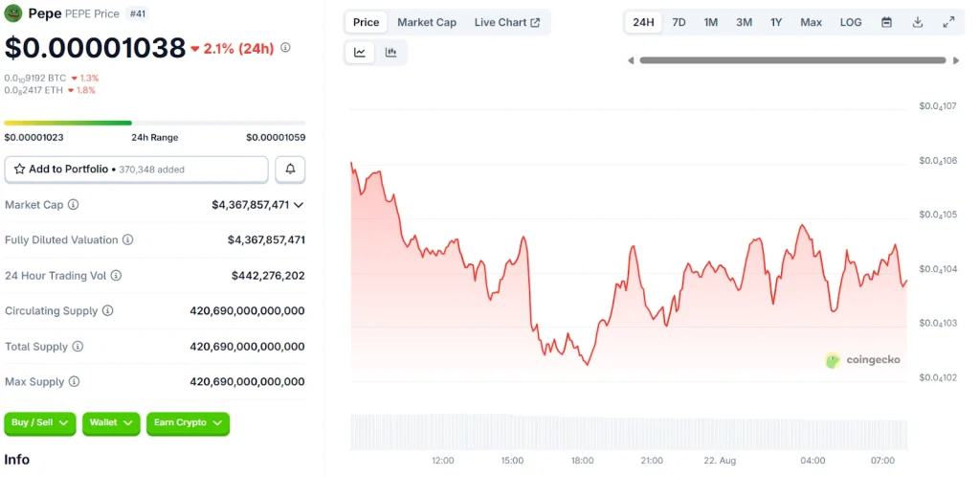This screenshot has height=477, width=980.
Task: Click the chart range scrollbar track
Action: pos(793,60)
